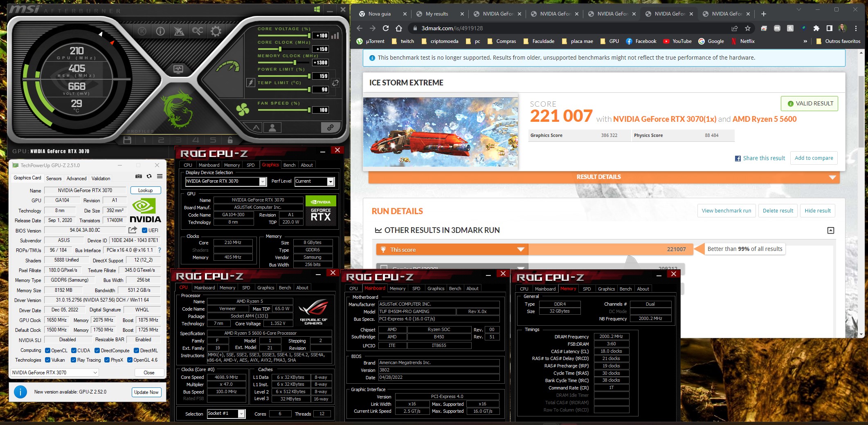The width and height of the screenshot is (868, 425).
Task: Open a new Chrome tab
Action: pos(763,14)
